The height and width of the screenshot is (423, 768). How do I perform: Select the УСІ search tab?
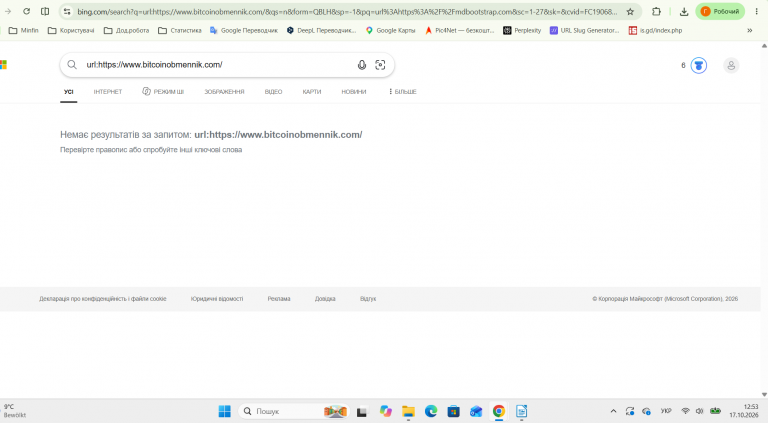tap(69, 92)
